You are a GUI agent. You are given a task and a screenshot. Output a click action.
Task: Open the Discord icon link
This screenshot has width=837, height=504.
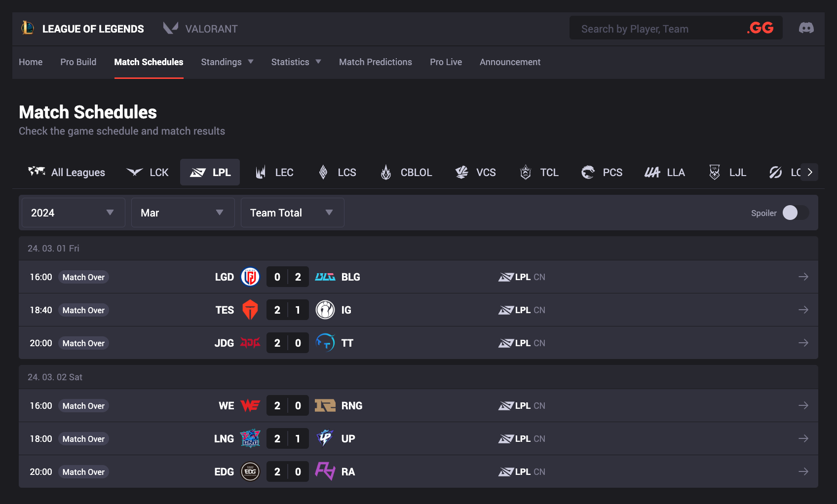tap(806, 28)
